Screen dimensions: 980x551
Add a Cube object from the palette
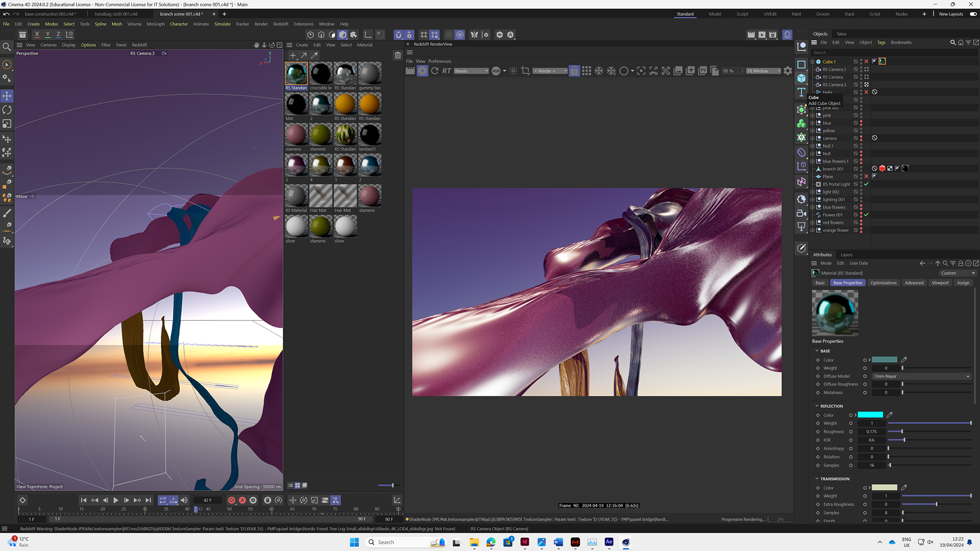tap(801, 78)
